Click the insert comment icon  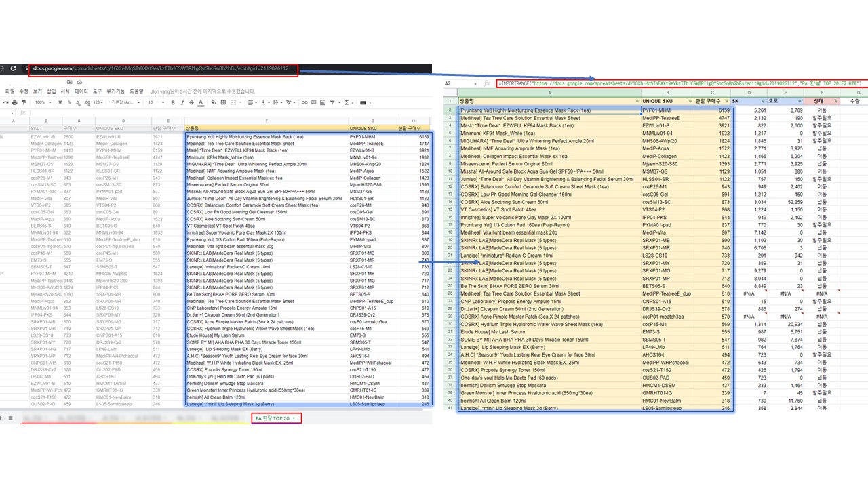point(313,102)
